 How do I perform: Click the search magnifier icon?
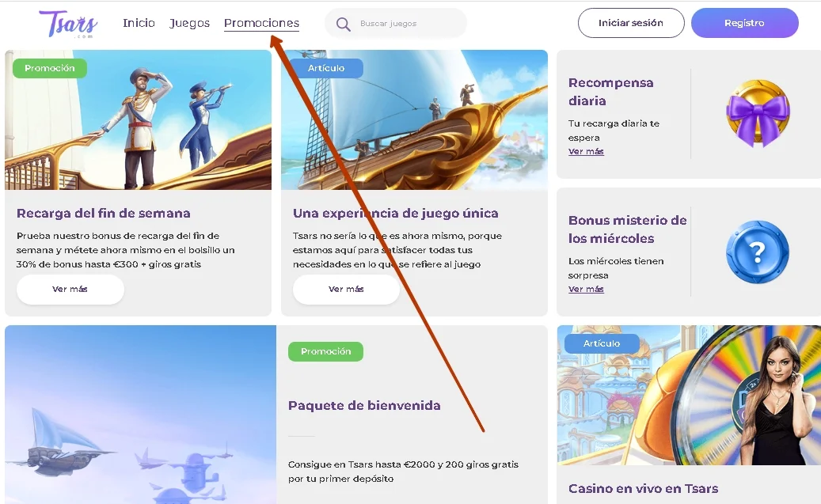pos(343,24)
